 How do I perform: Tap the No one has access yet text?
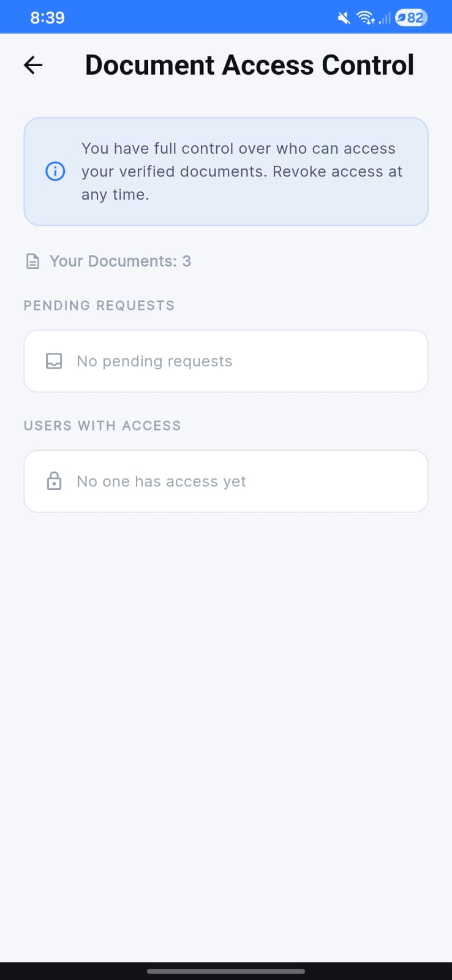coord(161,481)
